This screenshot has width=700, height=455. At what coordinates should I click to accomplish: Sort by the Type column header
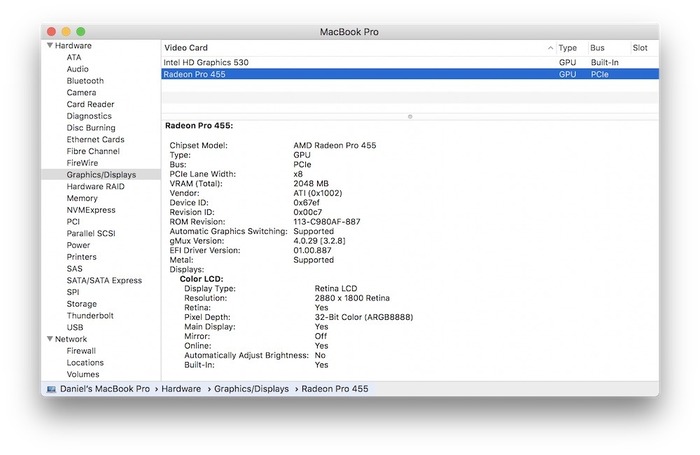(567, 48)
